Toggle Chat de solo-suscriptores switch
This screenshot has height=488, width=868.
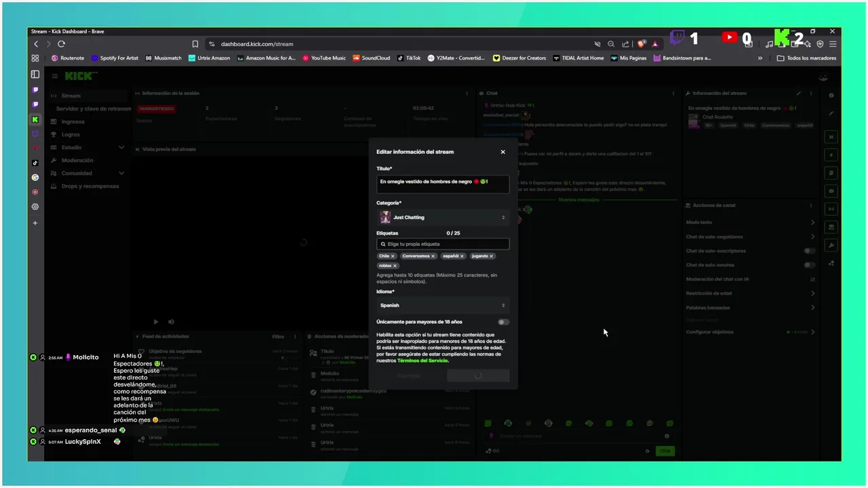tap(810, 251)
